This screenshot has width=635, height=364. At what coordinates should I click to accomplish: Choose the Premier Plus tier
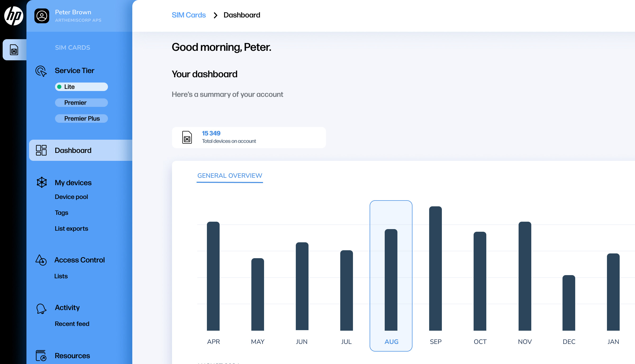click(x=81, y=119)
